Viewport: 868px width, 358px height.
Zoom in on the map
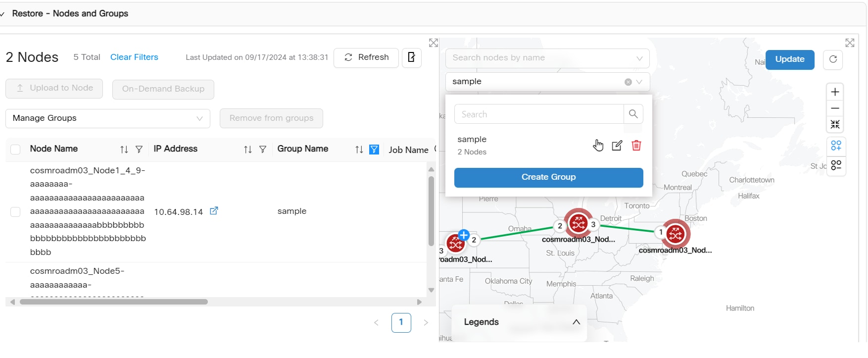pos(835,92)
